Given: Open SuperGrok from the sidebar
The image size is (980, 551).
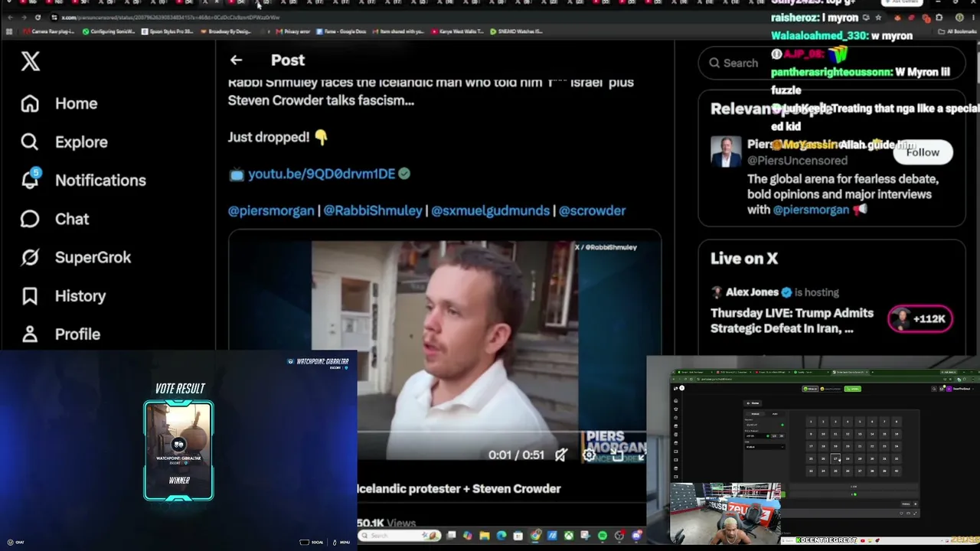Looking at the screenshot, I should click(75, 257).
